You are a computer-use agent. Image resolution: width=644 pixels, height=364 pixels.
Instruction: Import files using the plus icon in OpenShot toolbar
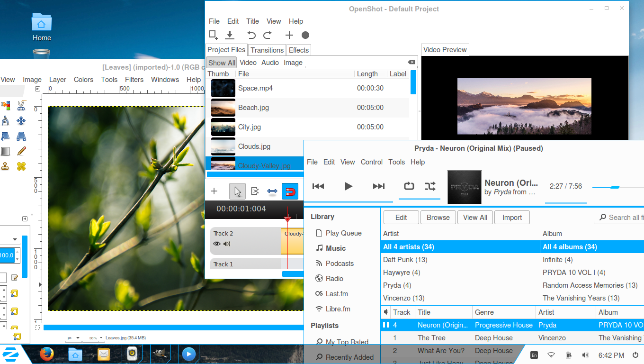coord(289,35)
